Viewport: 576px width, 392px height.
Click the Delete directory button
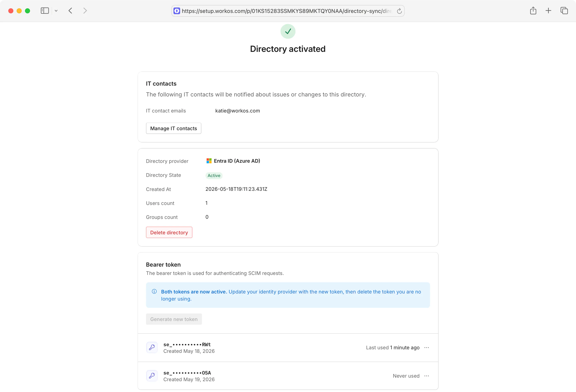169,232
